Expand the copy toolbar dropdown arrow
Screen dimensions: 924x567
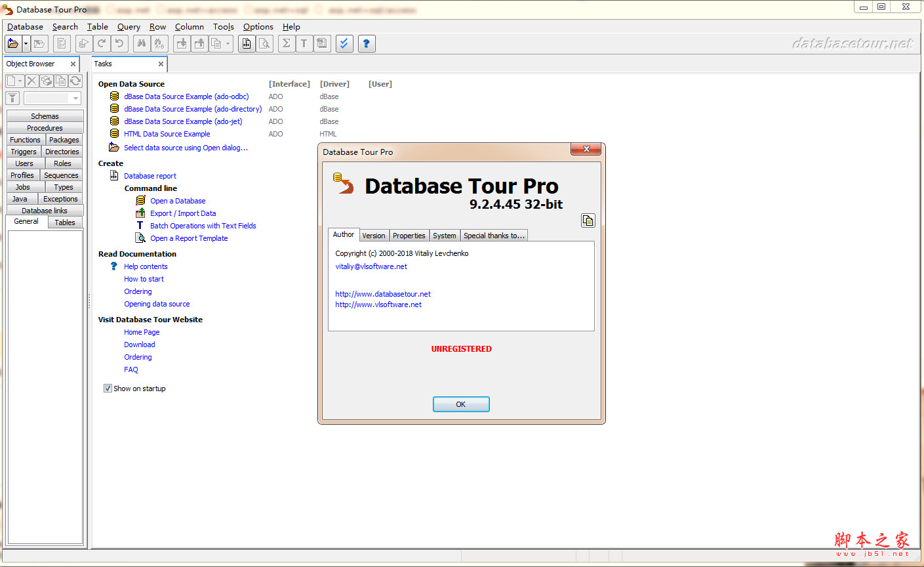click(x=228, y=44)
